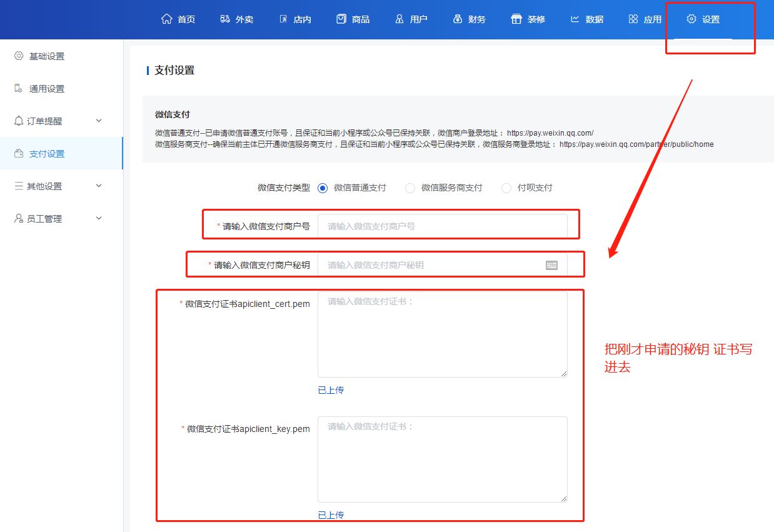Click the home icon beside 首页
The image size is (774, 532).
coord(166,19)
